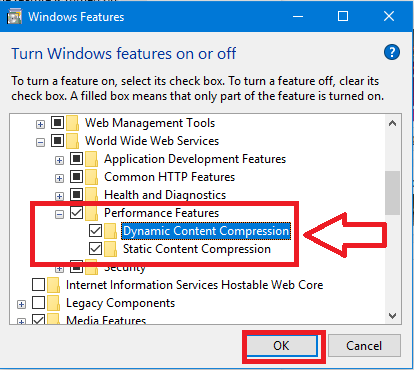Click the scrollbar up arrow
This screenshot has height=370, width=414.
click(x=392, y=123)
